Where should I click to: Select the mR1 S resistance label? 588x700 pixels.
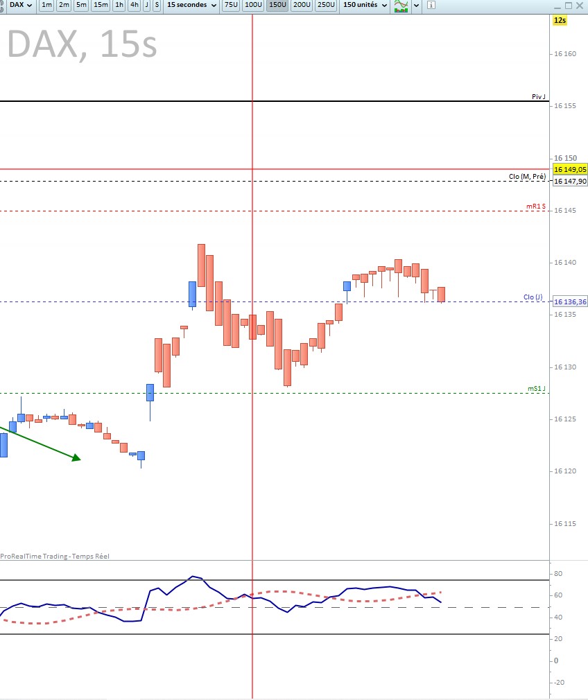point(536,207)
